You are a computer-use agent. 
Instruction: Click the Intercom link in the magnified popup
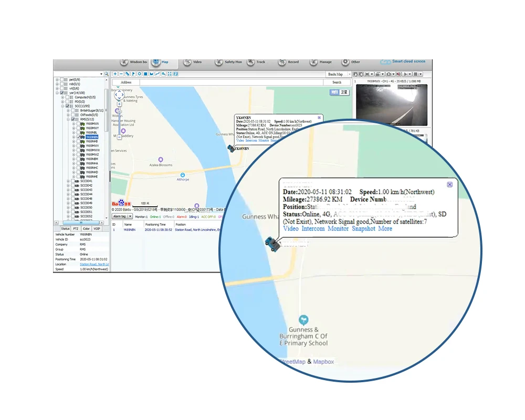coord(313,229)
